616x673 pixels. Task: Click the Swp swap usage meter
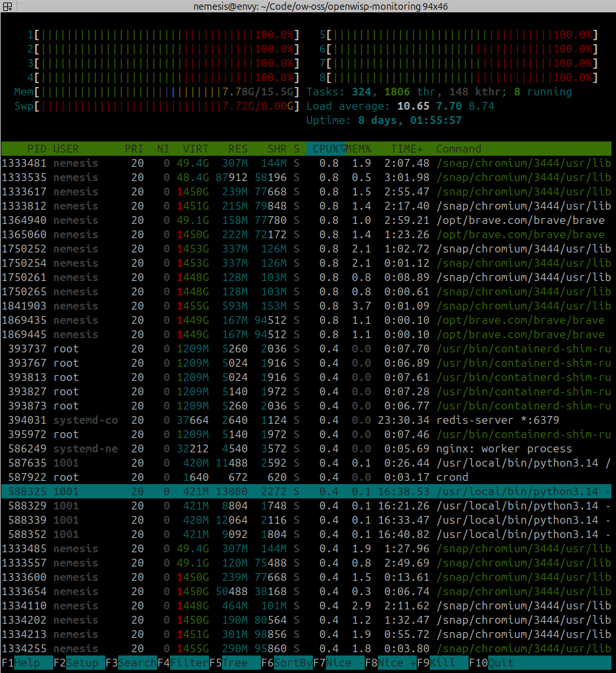click(x=156, y=106)
